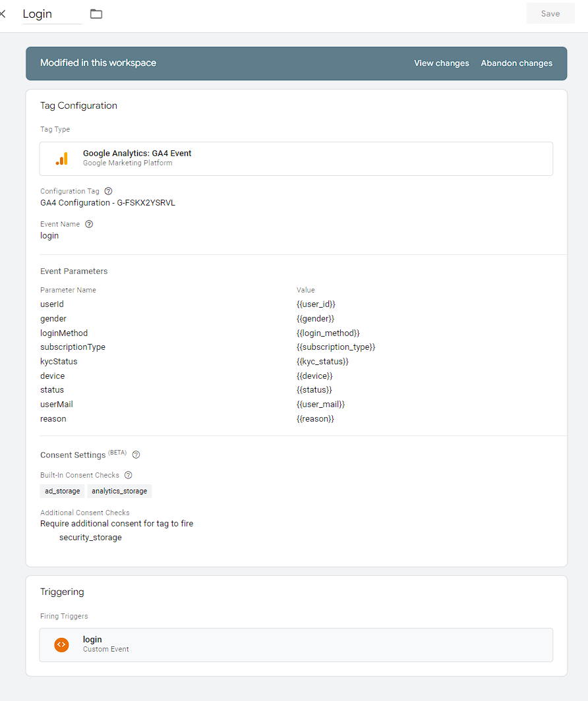Open View changes link
The image size is (588, 701).
coord(442,63)
